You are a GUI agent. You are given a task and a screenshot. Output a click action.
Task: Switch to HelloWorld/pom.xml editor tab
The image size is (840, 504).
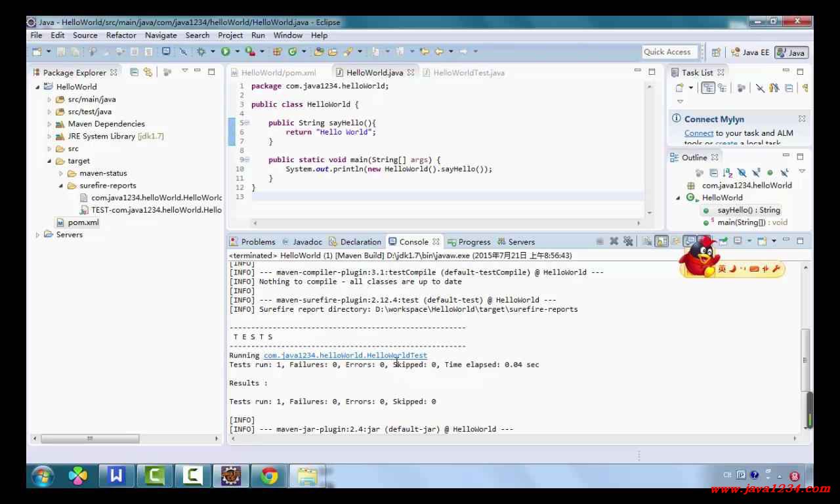[x=272, y=73]
